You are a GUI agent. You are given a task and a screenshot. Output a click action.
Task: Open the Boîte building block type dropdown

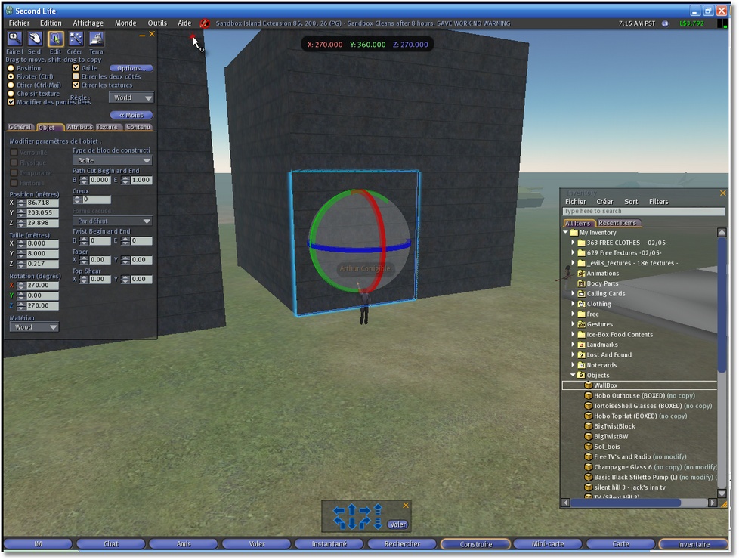pyautogui.click(x=112, y=160)
